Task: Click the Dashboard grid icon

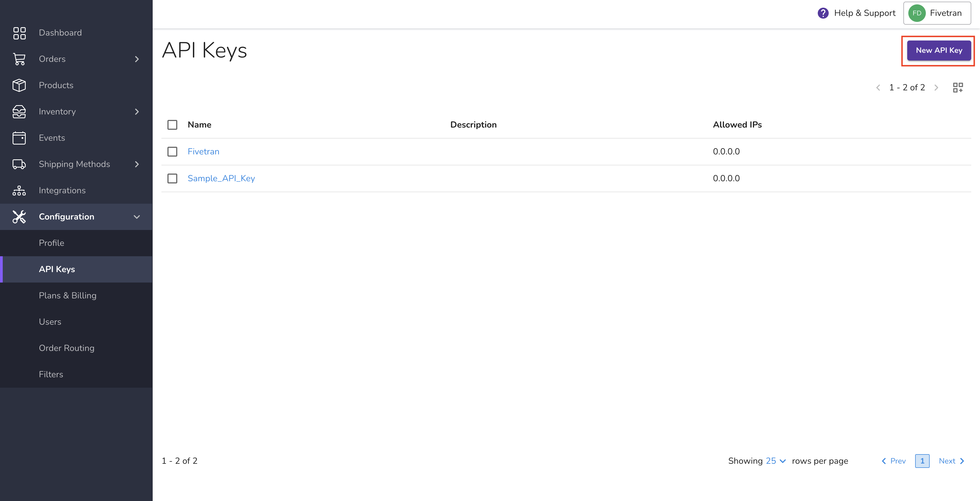Action: [19, 33]
